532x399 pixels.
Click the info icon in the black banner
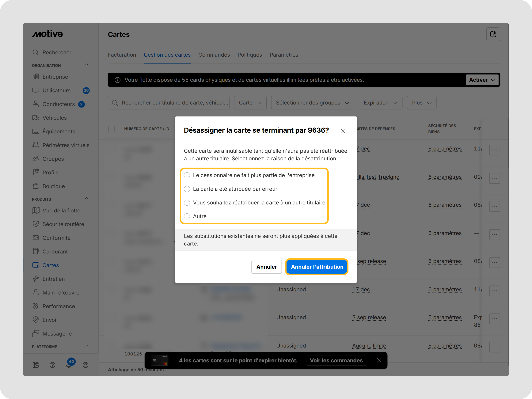(118, 80)
